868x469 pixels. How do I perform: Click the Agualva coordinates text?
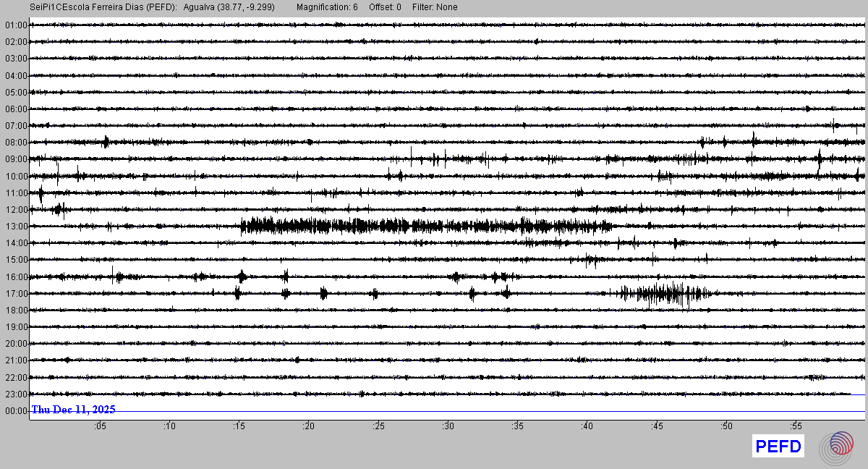point(229,7)
